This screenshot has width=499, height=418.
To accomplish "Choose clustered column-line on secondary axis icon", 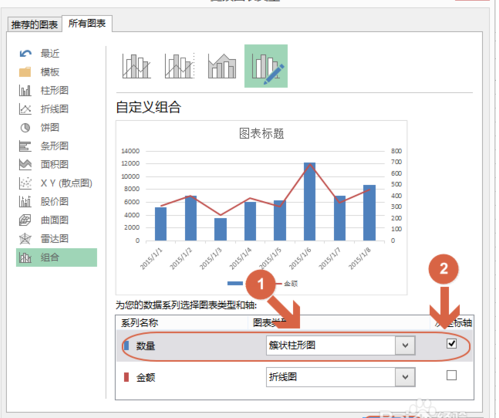I will [x=179, y=66].
